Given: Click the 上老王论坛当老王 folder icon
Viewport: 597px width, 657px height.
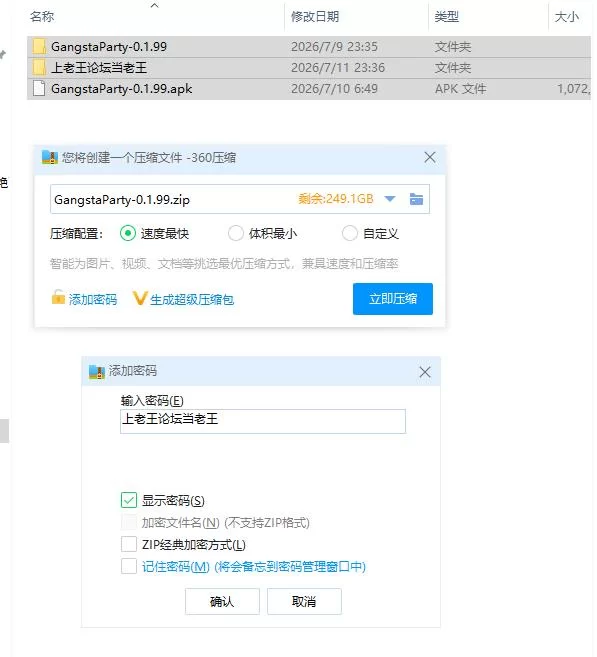Looking at the screenshot, I should [x=39, y=67].
